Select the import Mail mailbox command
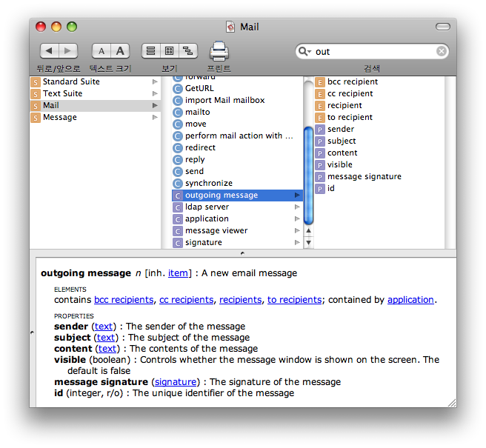 point(237,101)
